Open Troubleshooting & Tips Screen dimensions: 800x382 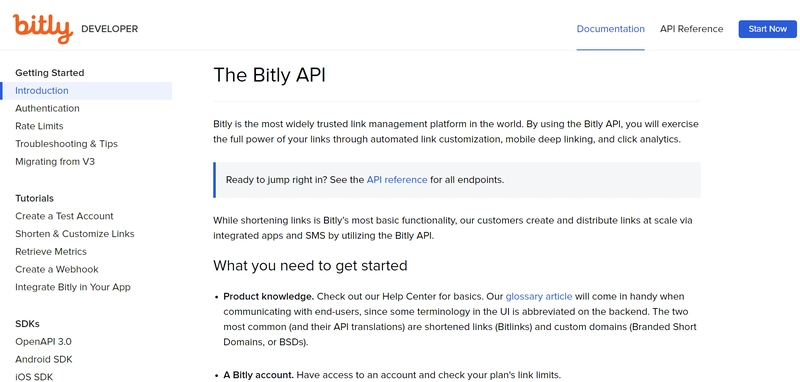pos(66,144)
